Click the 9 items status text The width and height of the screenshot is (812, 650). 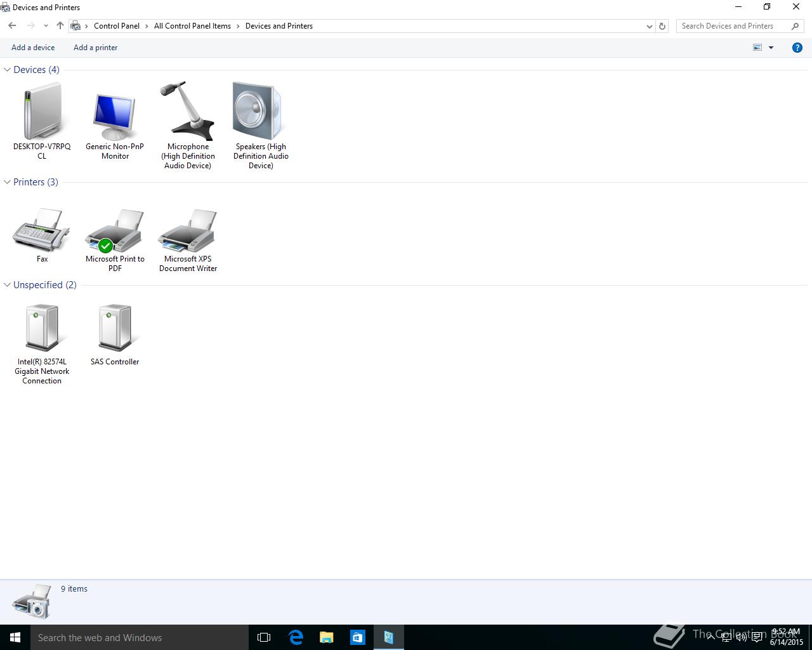coord(74,589)
